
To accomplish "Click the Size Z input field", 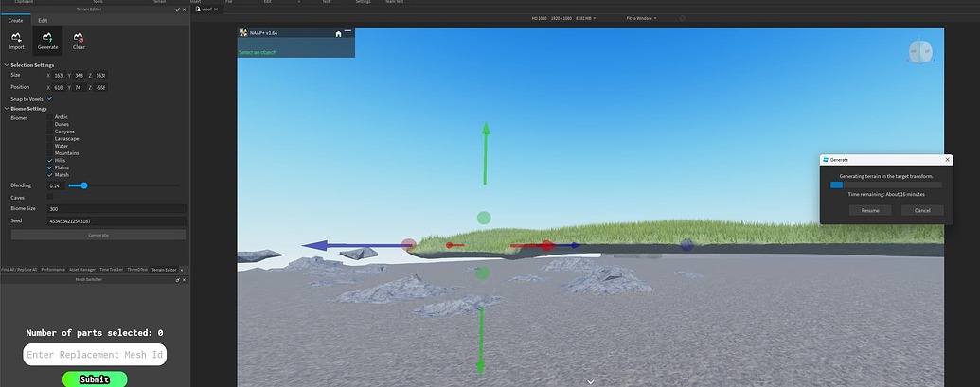I will pos(100,75).
